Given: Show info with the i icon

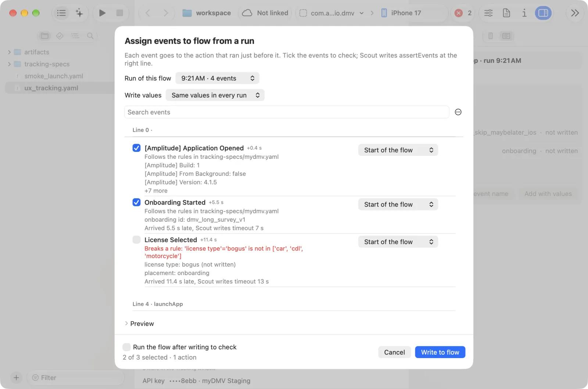Looking at the screenshot, I should click(x=524, y=13).
